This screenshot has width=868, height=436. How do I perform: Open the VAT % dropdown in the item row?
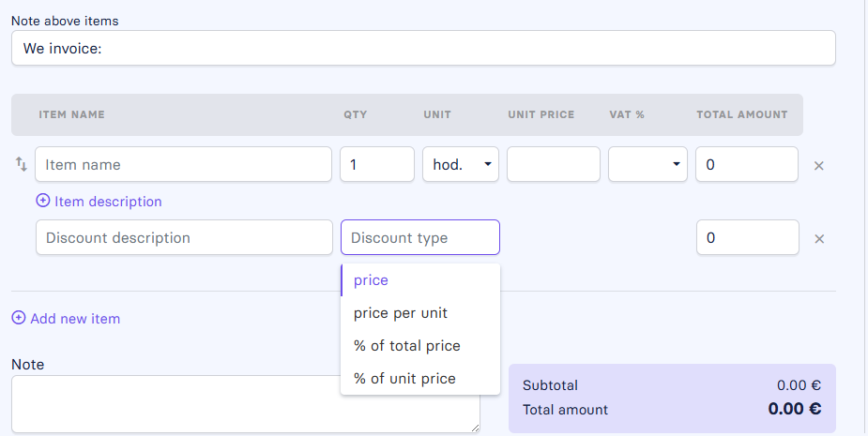647,164
